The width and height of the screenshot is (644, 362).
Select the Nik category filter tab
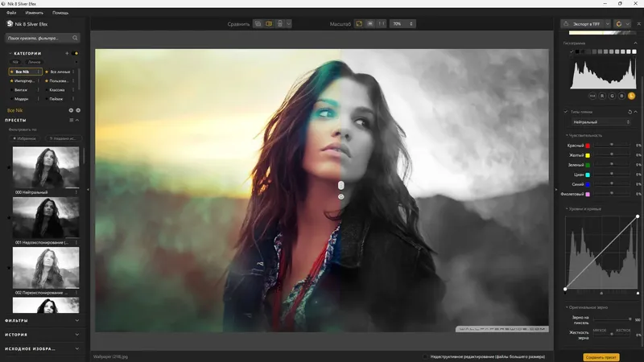click(15, 62)
